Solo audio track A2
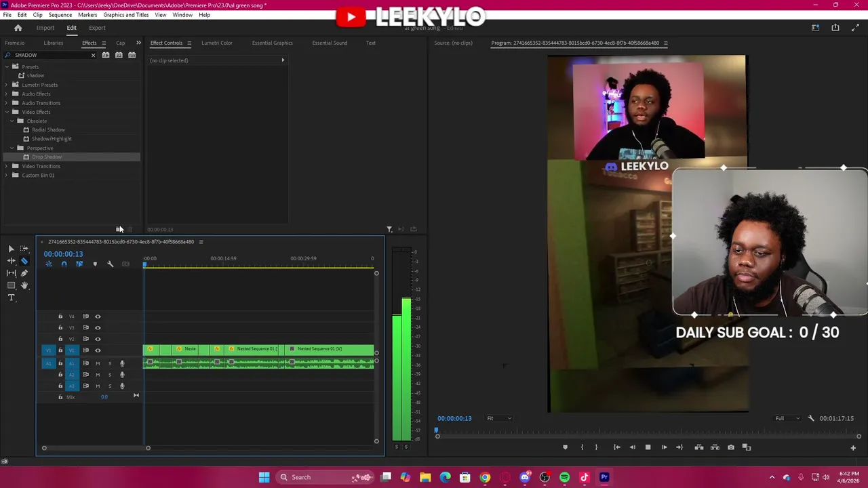The width and height of the screenshot is (868, 488). coord(110,375)
